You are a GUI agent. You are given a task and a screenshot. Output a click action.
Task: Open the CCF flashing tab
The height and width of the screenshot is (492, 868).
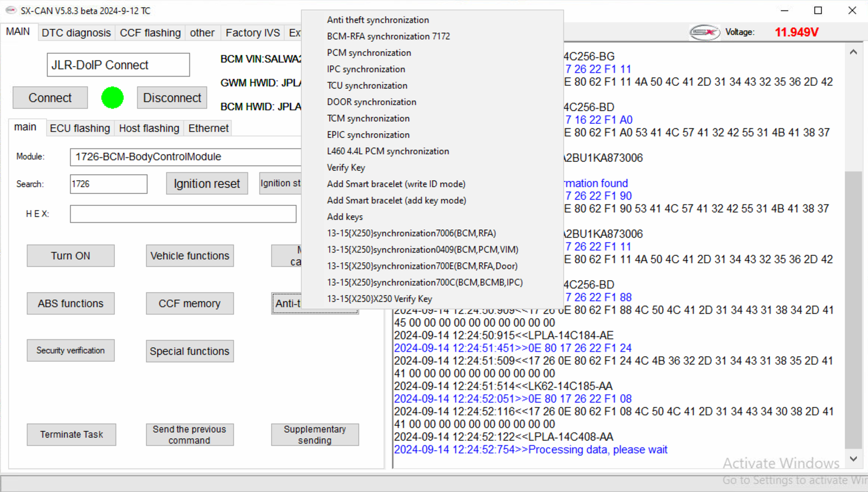[150, 33]
